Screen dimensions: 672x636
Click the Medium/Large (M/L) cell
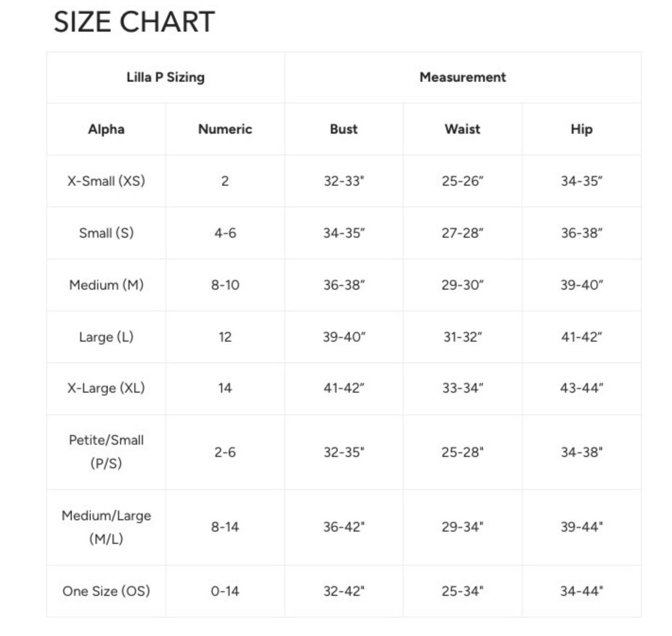coord(106,527)
